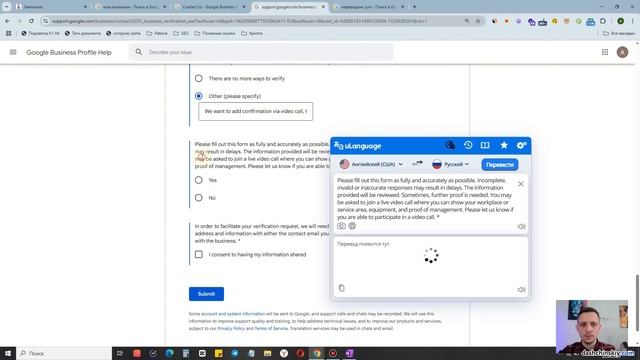Open the Google account avatar
640x360 pixels.
(x=622, y=52)
